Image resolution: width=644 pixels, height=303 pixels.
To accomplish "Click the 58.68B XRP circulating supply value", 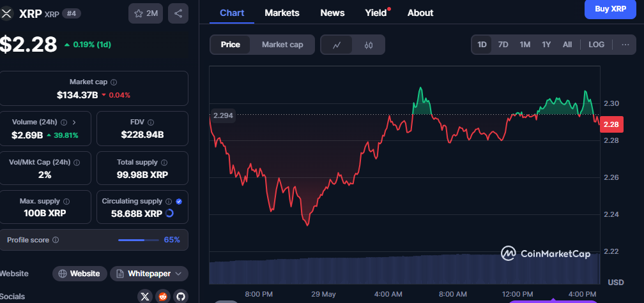I will pos(137,214).
